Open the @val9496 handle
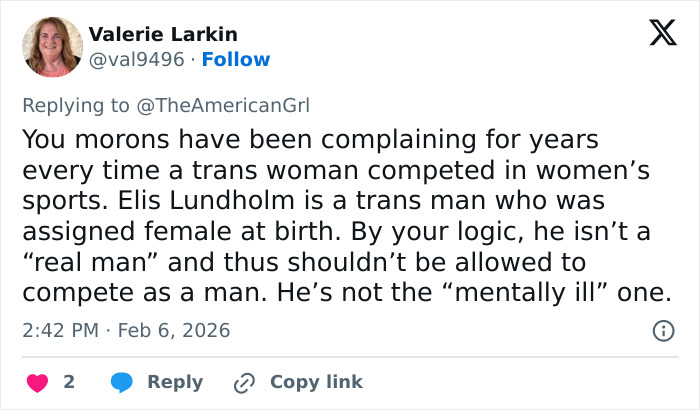This screenshot has width=700, height=410. click(137, 59)
